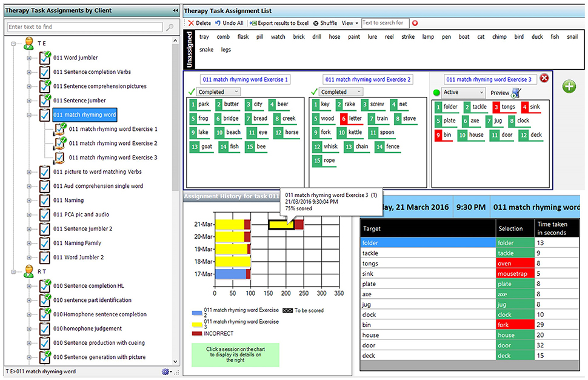The image size is (588, 380).
Task: Click the Target column header
Action: coord(428,228)
